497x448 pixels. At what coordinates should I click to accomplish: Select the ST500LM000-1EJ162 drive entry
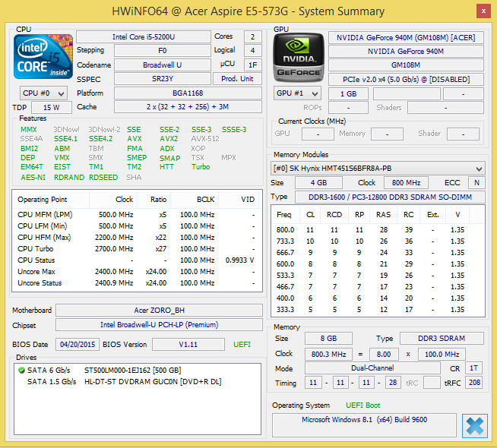(138, 370)
